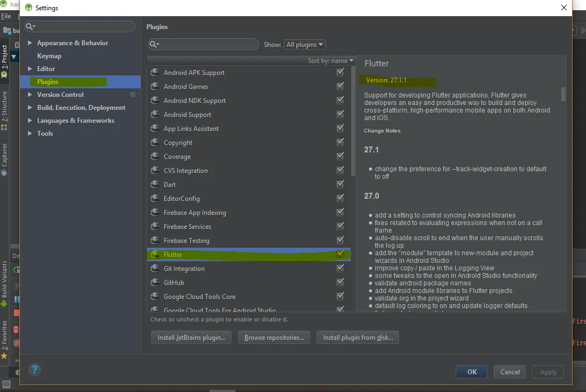Open the Sort by name dropdown
The image size is (586, 392).
coord(330,60)
